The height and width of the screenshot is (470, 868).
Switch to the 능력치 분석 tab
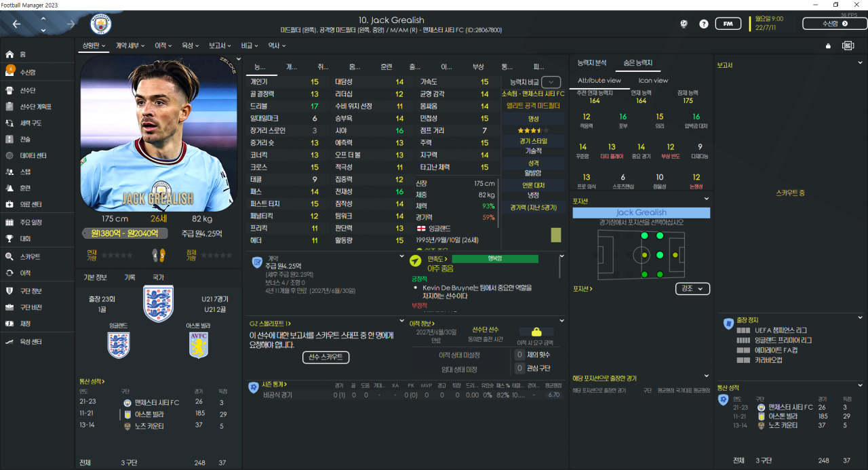(x=592, y=63)
